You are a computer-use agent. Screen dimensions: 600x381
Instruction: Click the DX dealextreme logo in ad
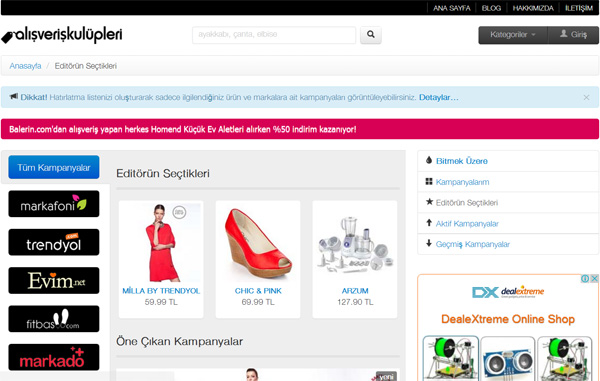[508, 292]
